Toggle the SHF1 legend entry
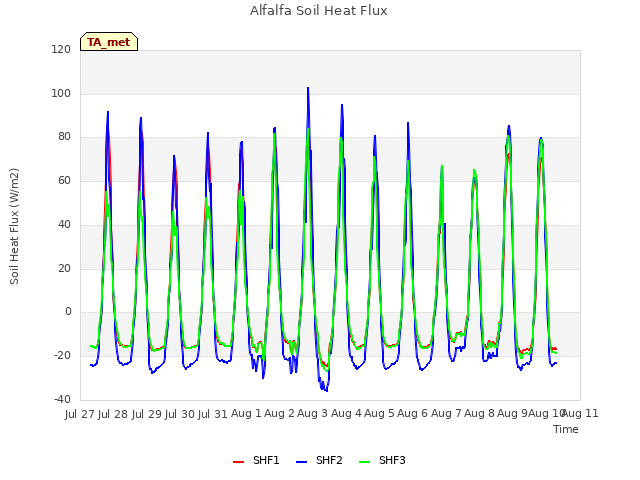This screenshot has height=480, width=640. pyautogui.click(x=256, y=460)
